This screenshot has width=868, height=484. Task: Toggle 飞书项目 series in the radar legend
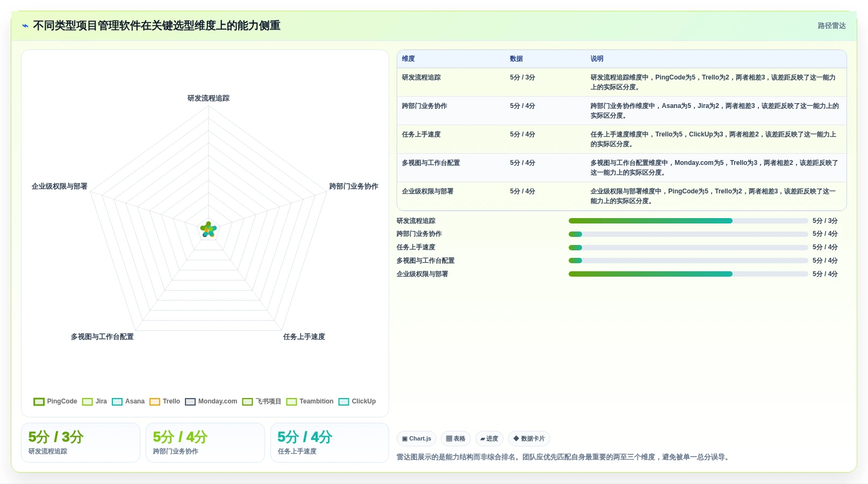tap(262, 401)
